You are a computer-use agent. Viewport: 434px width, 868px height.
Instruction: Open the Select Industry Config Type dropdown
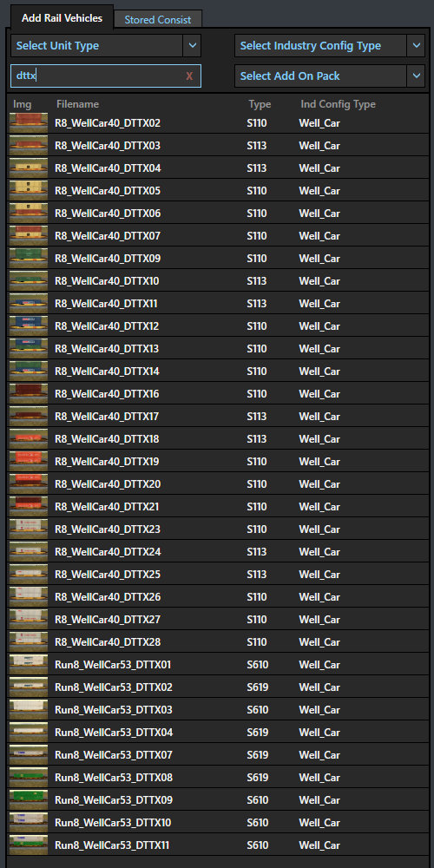tap(329, 45)
